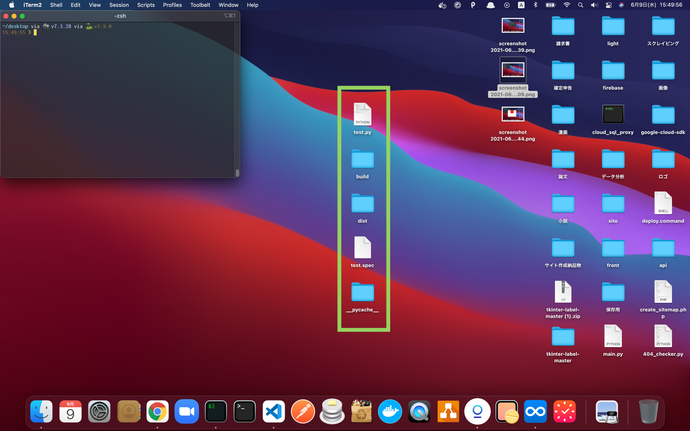This screenshot has height=431, width=690.
Task: Open Visual Studio Code from the dock
Action: tap(273, 410)
